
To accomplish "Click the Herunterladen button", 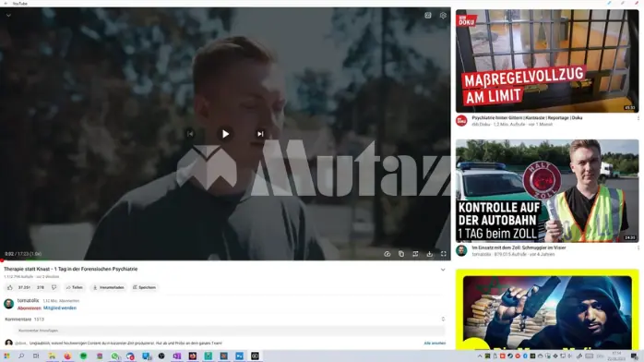I will (109, 287).
